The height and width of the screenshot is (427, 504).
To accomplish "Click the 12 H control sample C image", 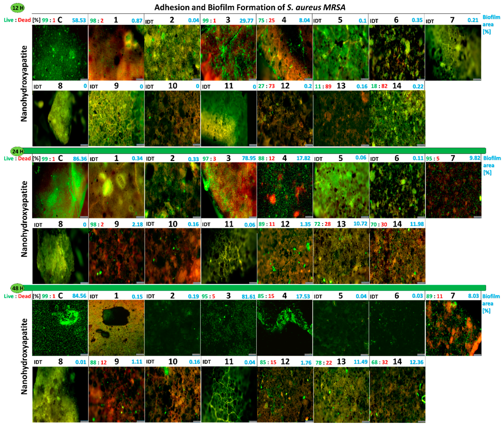I will pyautogui.click(x=60, y=52).
